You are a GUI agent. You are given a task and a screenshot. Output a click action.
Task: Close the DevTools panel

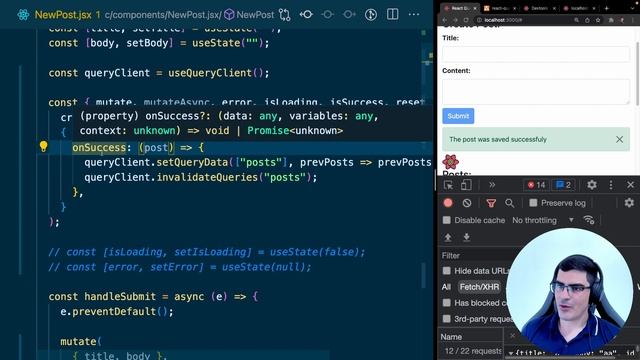[x=630, y=185]
